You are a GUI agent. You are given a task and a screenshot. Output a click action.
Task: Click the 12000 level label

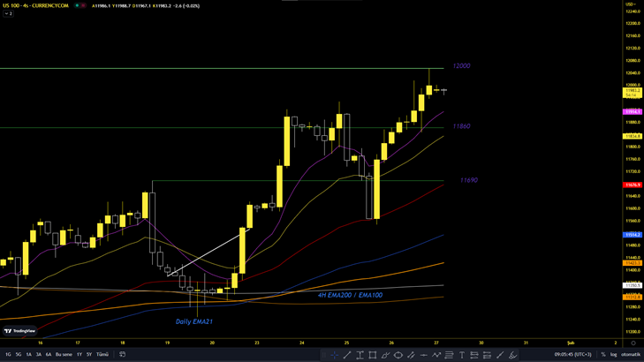point(462,65)
